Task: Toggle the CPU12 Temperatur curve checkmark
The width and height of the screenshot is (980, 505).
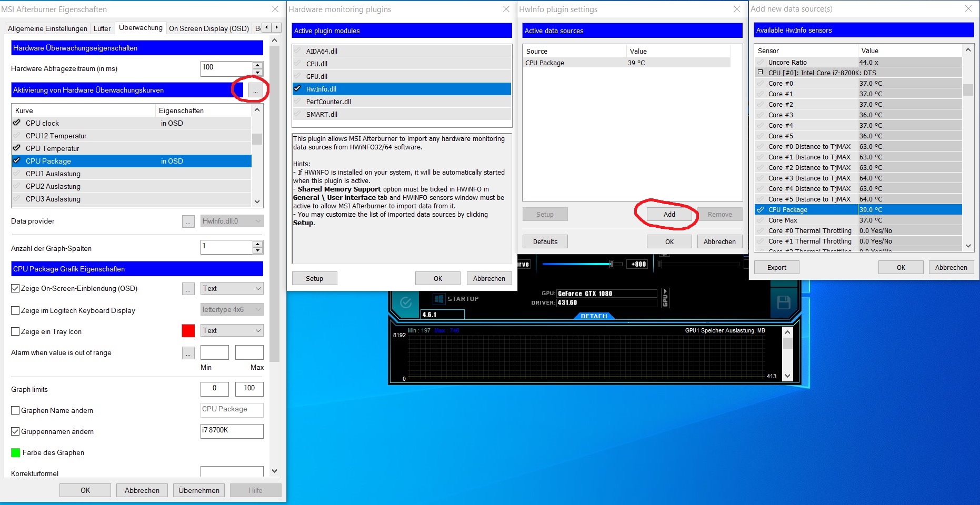Action: coord(17,136)
